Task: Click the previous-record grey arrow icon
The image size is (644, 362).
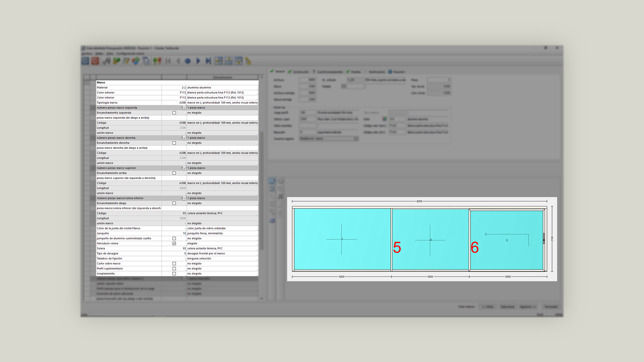Action: (x=178, y=61)
